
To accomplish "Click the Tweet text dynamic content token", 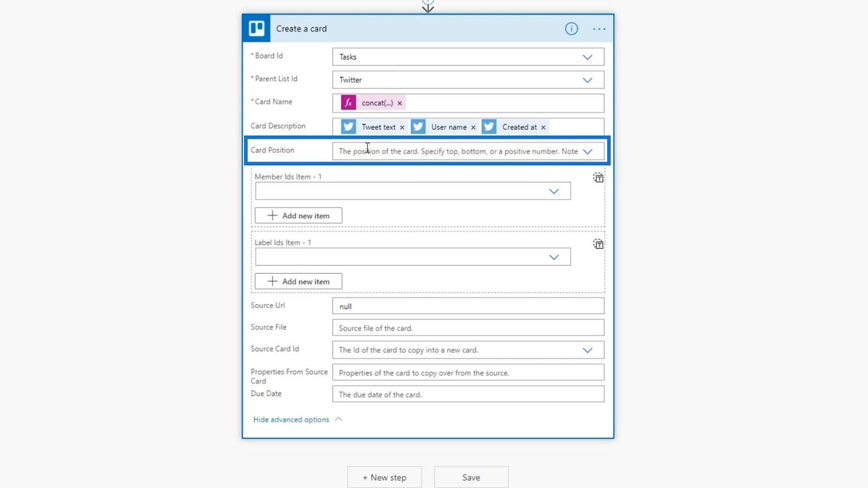I will click(x=373, y=127).
